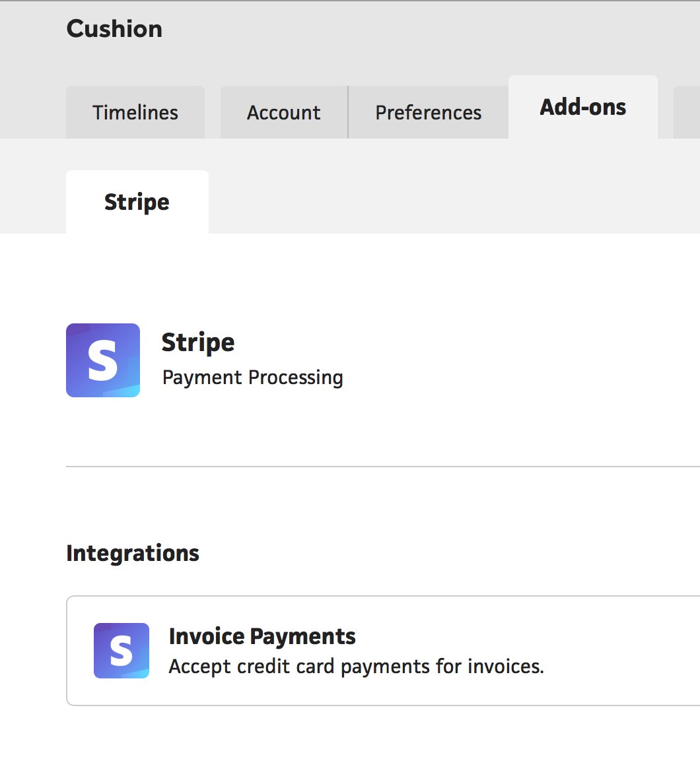Switch to the Account tab
Image resolution: width=700 pixels, height=784 pixels.
coord(284,112)
